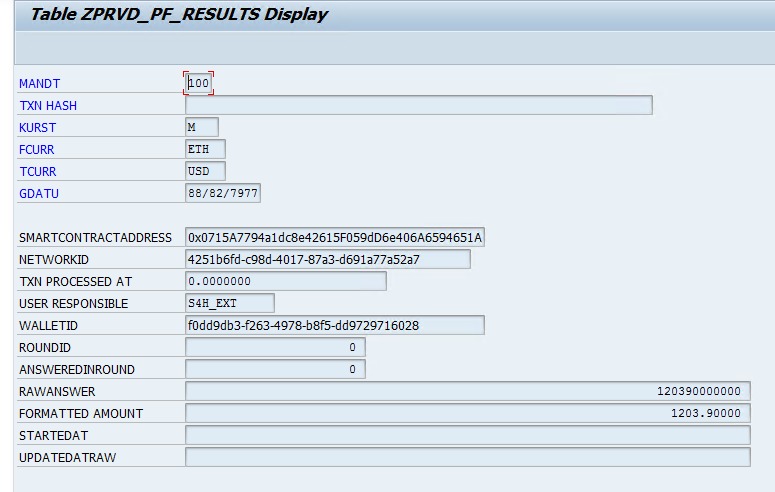Click the KURST field showing M
This screenshot has height=492, width=775.
point(202,127)
